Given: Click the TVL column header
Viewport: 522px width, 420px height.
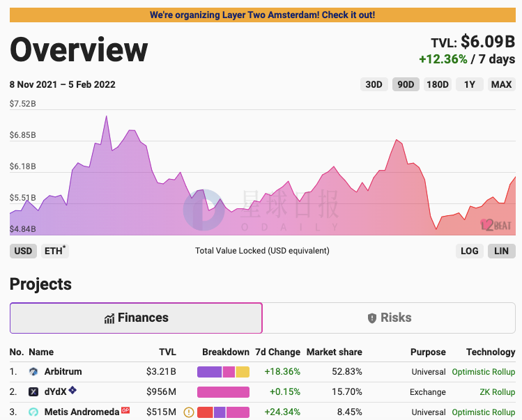Looking at the screenshot, I should [167, 352].
